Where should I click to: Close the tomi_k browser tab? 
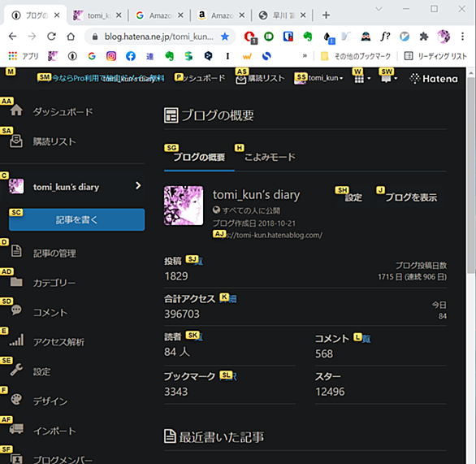(119, 15)
